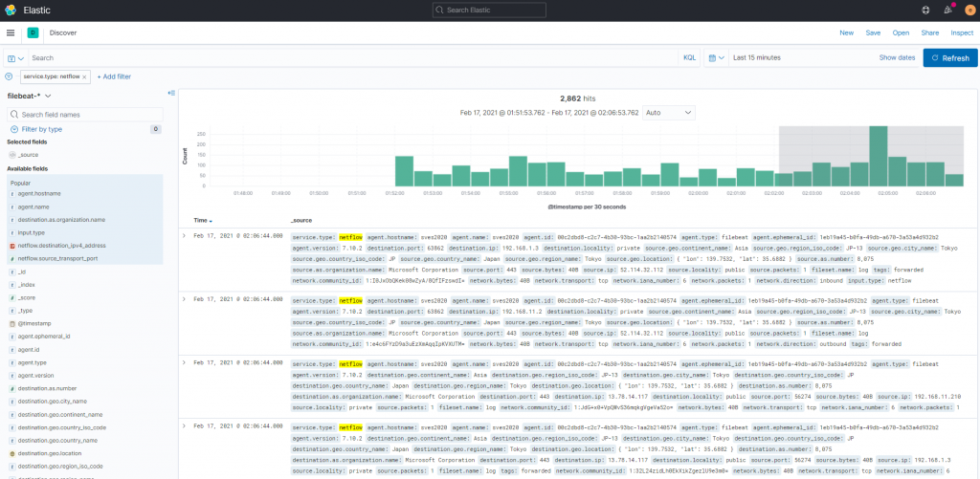The image size is (980, 479).
Task: Click the green D space avatar
Action: click(x=33, y=33)
